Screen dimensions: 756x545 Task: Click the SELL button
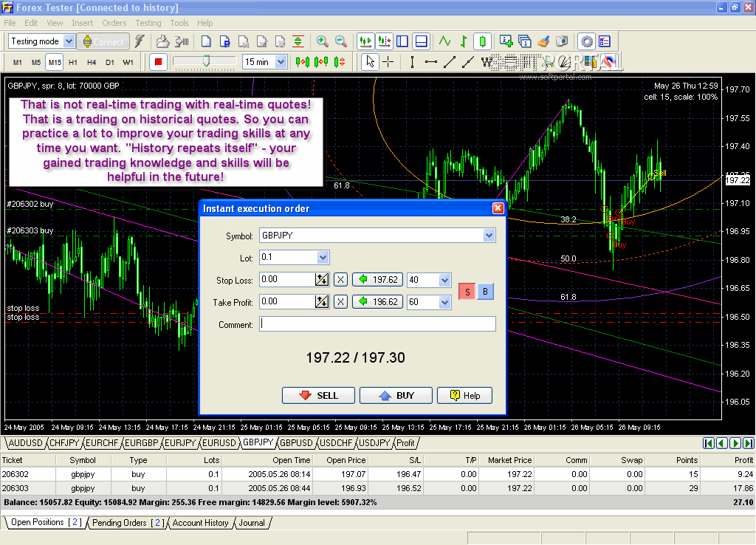pos(318,396)
